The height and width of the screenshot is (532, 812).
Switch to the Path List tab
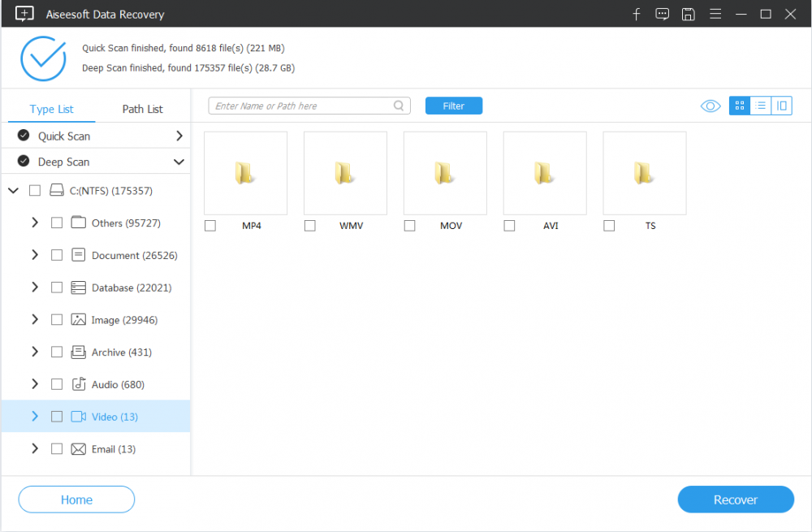pos(142,108)
